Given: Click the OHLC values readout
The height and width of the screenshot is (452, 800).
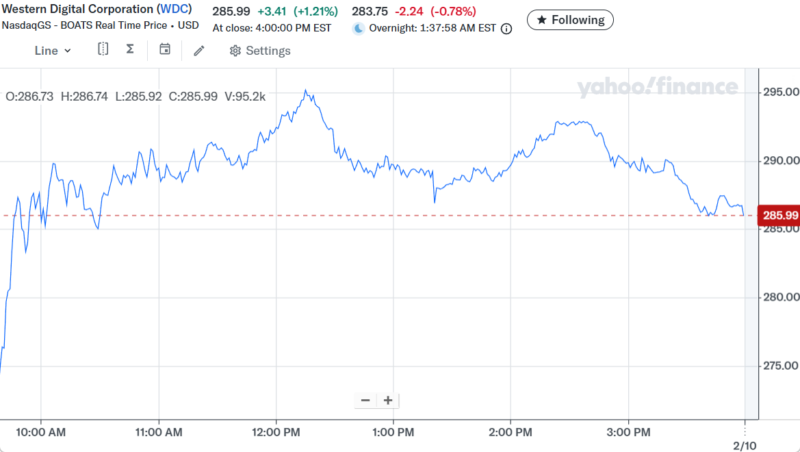Looking at the screenshot, I should 136,97.
